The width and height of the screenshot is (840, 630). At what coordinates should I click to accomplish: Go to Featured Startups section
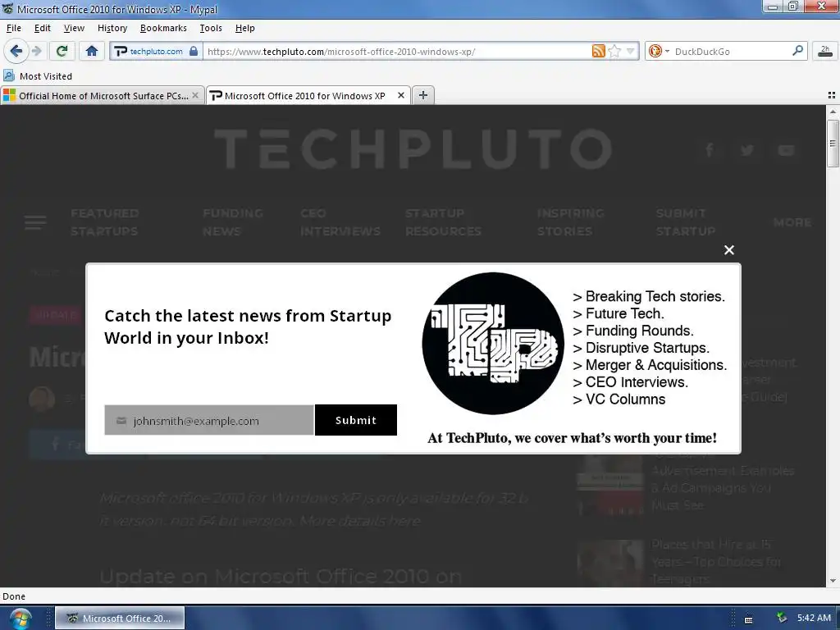coord(105,222)
